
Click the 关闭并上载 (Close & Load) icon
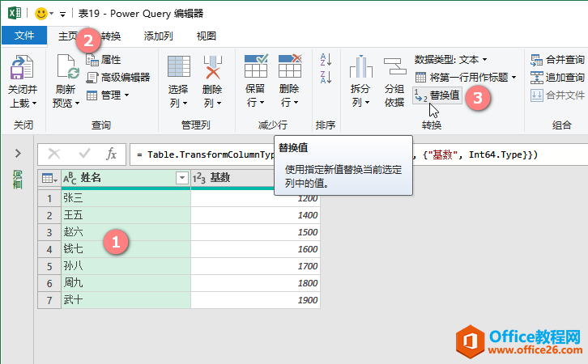click(22, 69)
